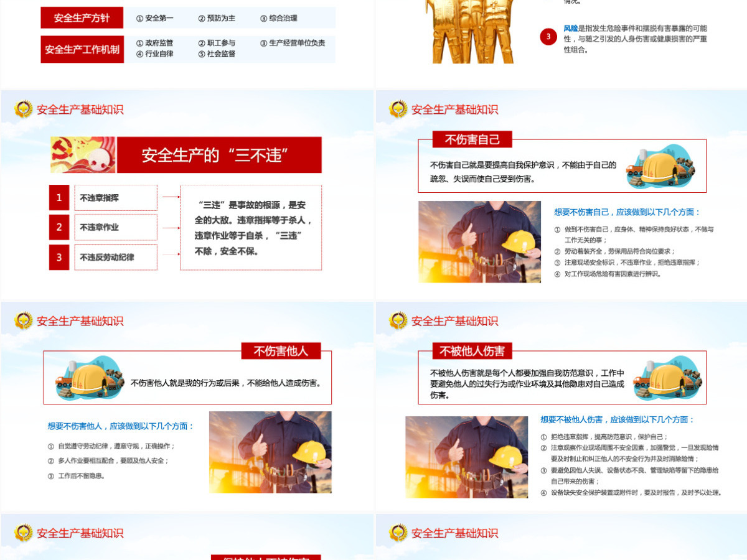
Task: Click the line 拒绝违章指挥，提高防范意识，保护自己
Action: [x=604, y=437]
